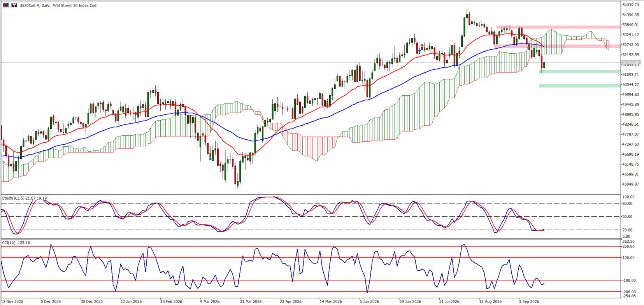Image resolution: width=644 pixels, height=305 pixels.
Task: Click the 13 Nov 2025 date label
Action: coord(13,301)
